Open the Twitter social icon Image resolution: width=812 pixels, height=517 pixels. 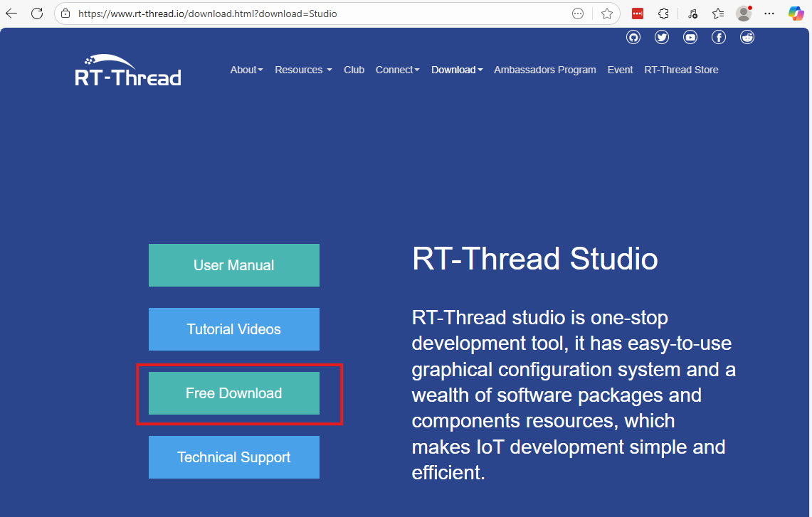[662, 37]
